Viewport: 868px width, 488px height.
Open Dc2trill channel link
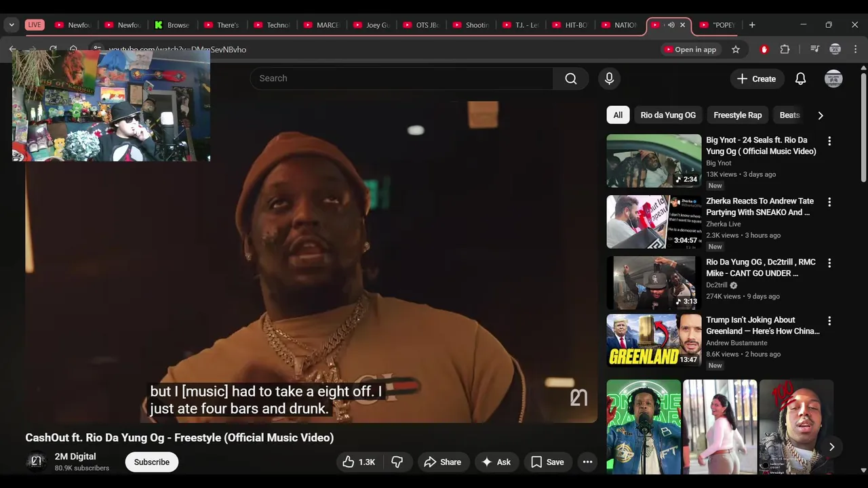717,285
